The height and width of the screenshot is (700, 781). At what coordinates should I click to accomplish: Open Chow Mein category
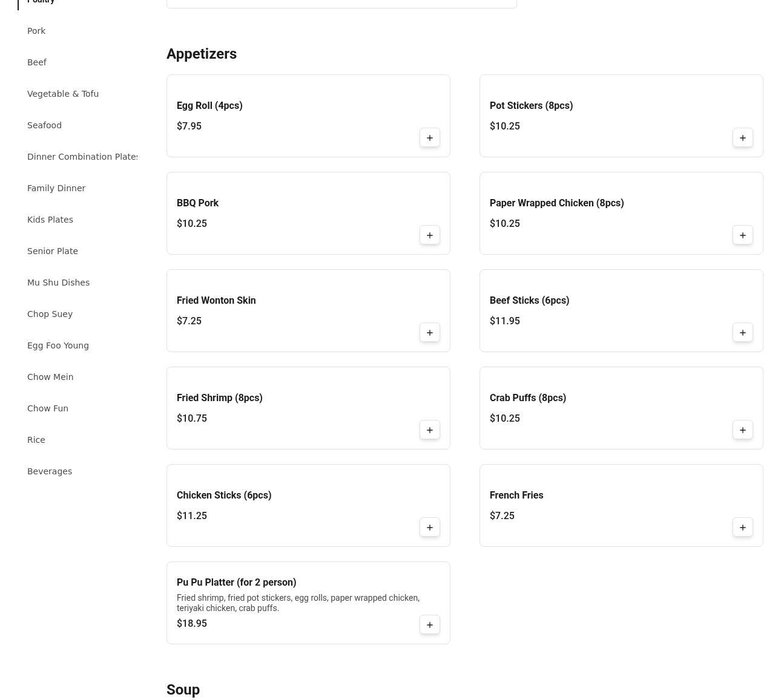50,377
